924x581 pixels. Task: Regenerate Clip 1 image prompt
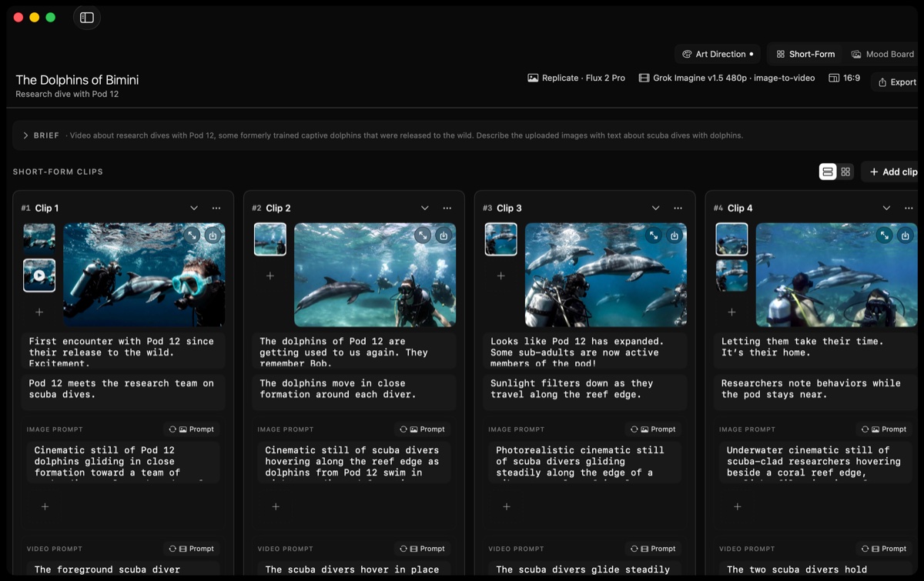(x=192, y=429)
